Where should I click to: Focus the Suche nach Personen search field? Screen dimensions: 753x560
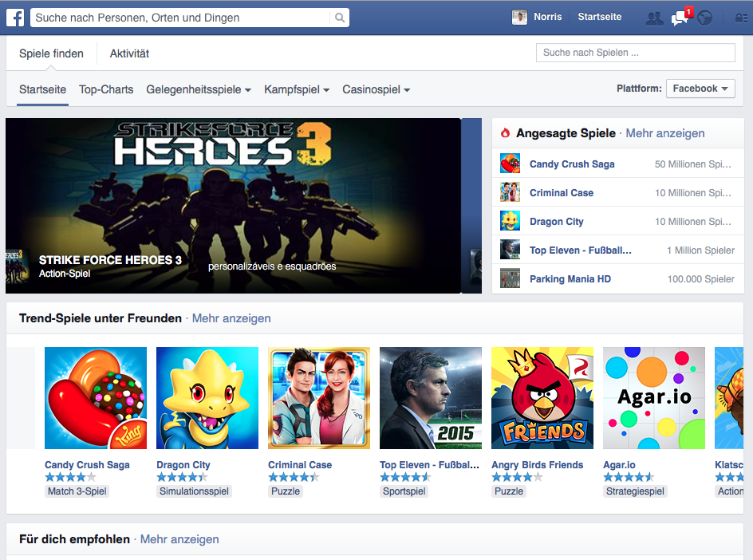(x=182, y=18)
